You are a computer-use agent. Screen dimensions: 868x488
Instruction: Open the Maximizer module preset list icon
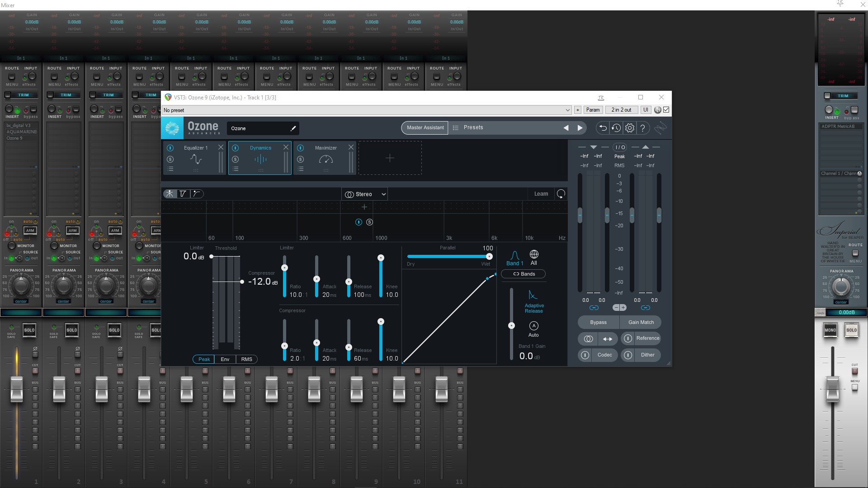(x=300, y=169)
